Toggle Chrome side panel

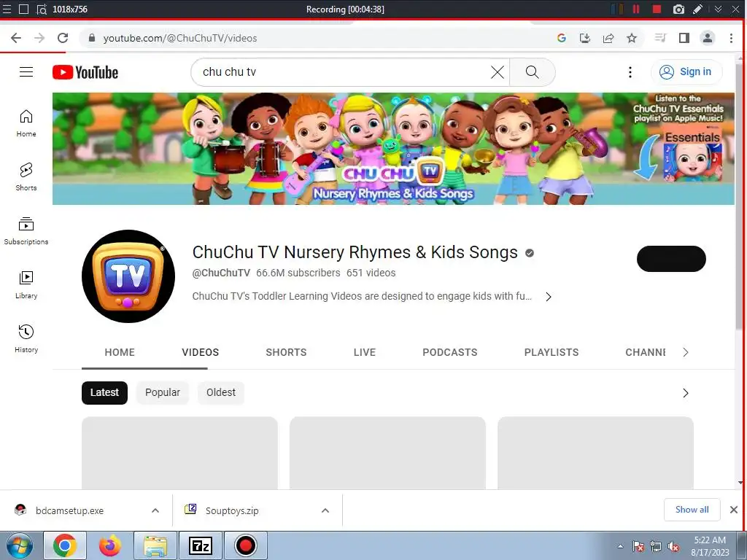[x=684, y=38]
